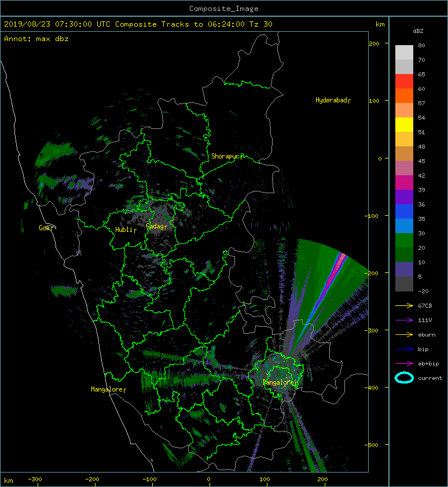Click the Bangalore city label

(x=280, y=382)
